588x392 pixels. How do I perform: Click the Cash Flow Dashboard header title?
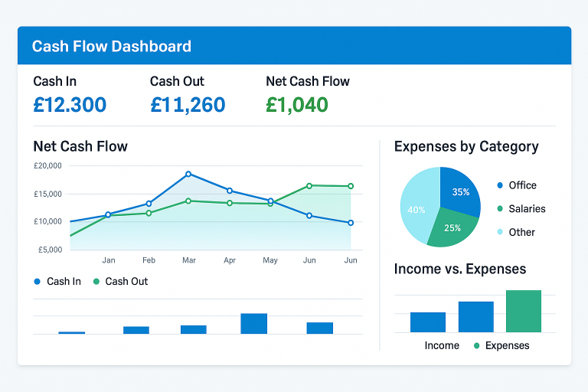click(112, 47)
